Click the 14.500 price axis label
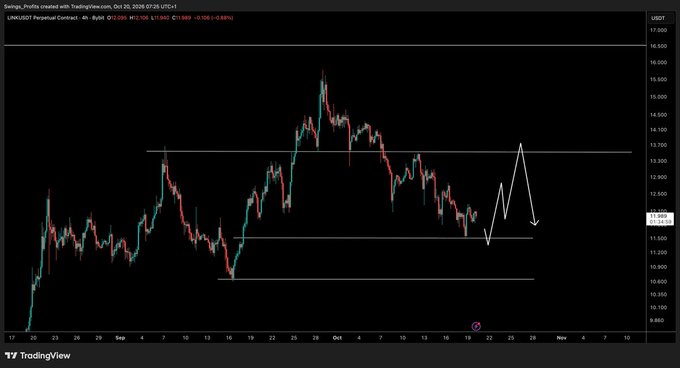This screenshot has width=680, height=368. (x=658, y=115)
